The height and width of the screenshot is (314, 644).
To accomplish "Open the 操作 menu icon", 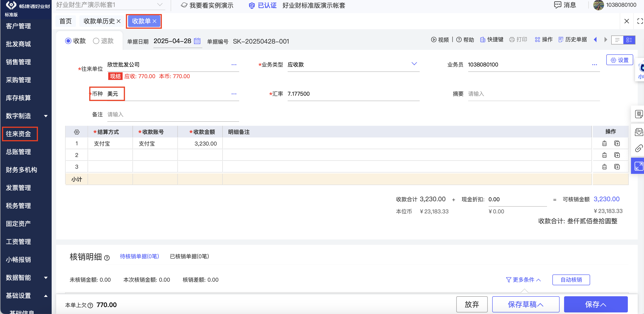I will tap(537, 40).
